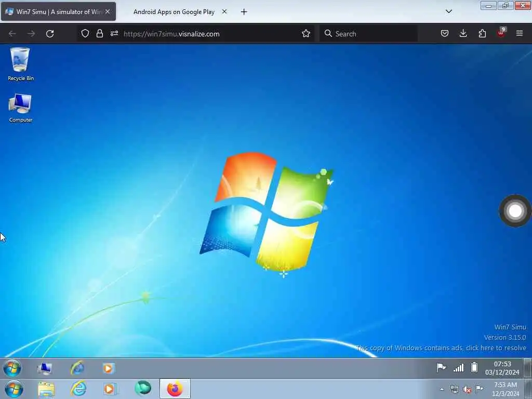Open the Firefox Downloads panel
Viewport: 532px width, 399px height.
click(463, 33)
